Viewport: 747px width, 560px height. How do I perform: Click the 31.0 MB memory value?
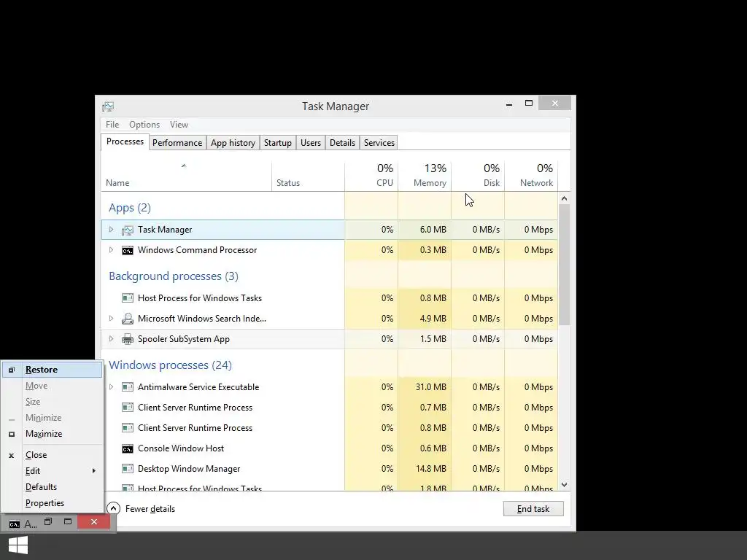click(430, 387)
